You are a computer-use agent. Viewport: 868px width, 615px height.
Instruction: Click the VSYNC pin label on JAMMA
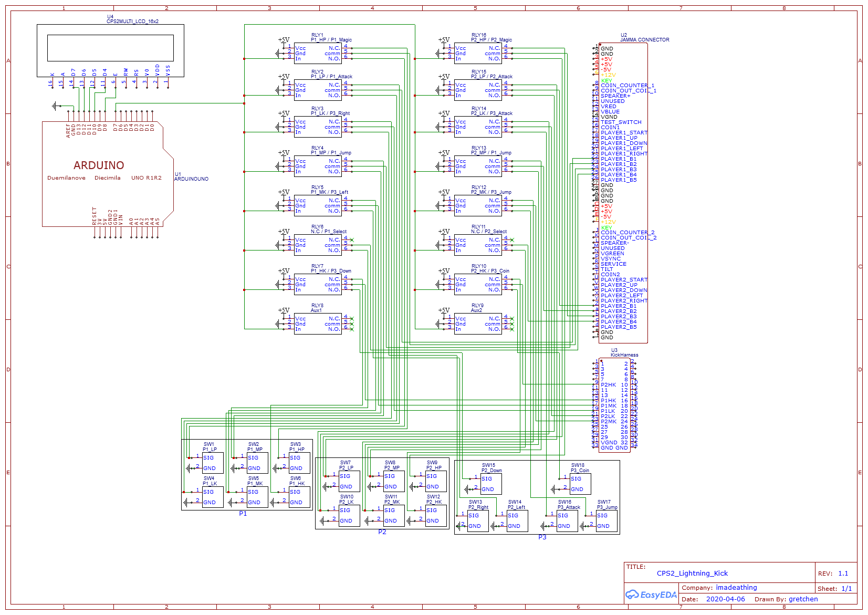tap(611, 259)
